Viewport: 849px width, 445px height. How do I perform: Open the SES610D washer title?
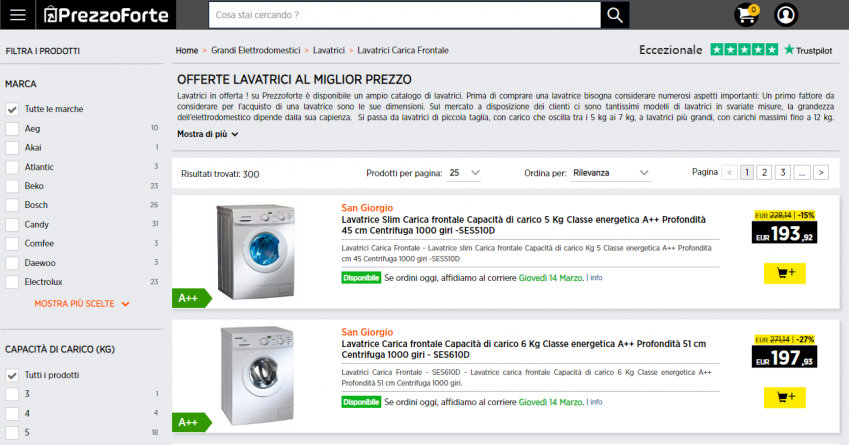[x=524, y=349]
